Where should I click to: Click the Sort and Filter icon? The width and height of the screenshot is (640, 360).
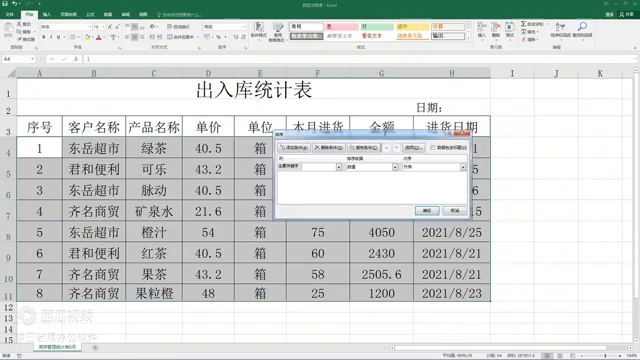coord(560,27)
